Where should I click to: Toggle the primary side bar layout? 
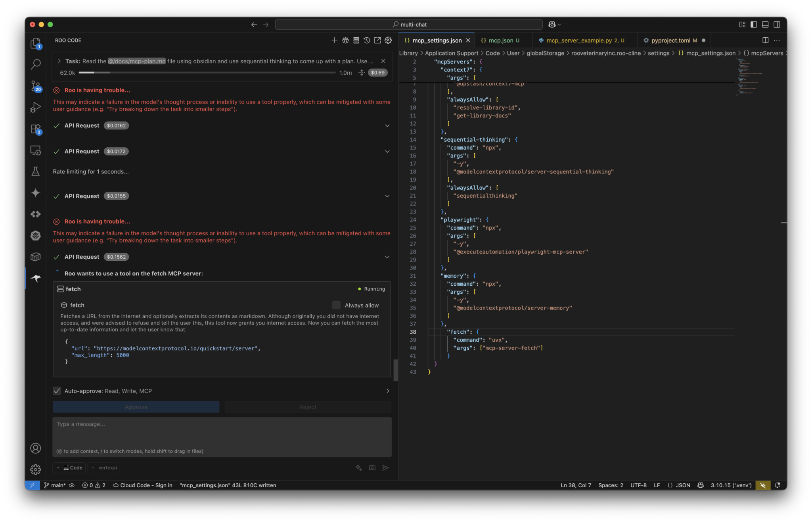click(754, 25)
